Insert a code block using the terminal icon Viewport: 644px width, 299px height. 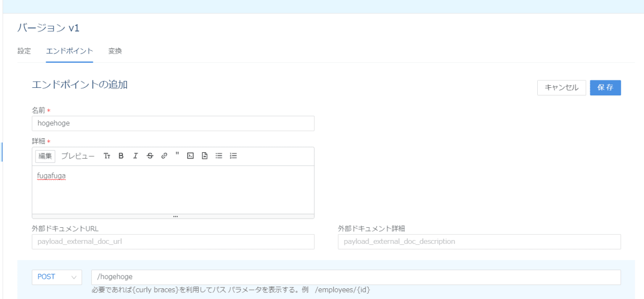click(190, 156)
